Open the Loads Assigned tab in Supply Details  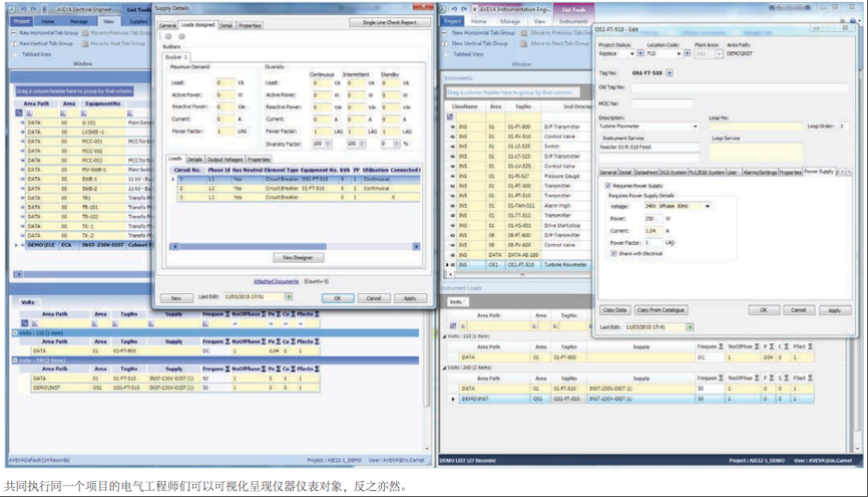[x=198, y=25]
